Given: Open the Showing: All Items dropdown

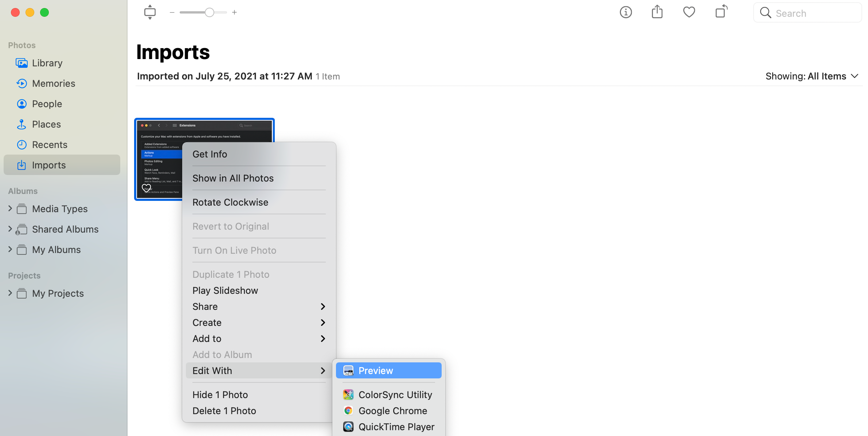Looking at the screenshot, I should 812,76.
